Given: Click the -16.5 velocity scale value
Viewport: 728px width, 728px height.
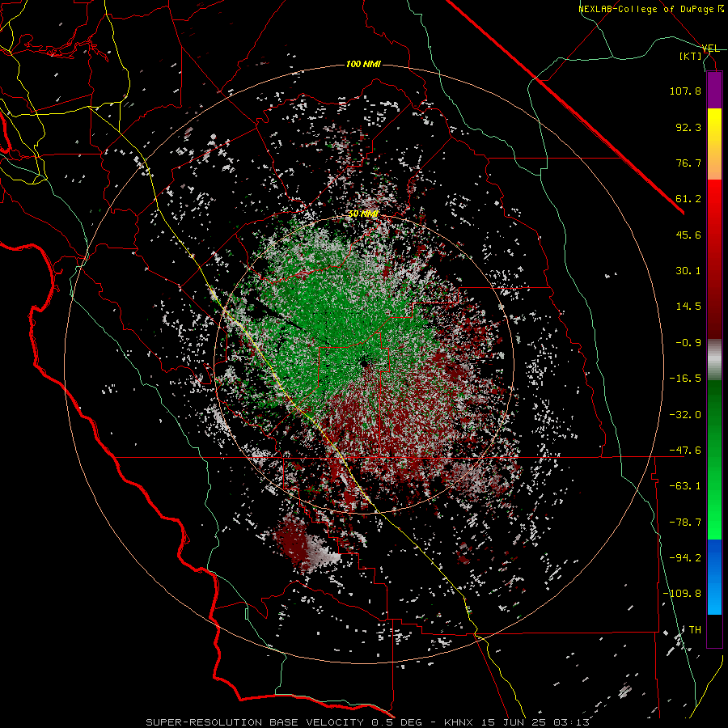Looking at the screenshot, I should pos(685,379).
